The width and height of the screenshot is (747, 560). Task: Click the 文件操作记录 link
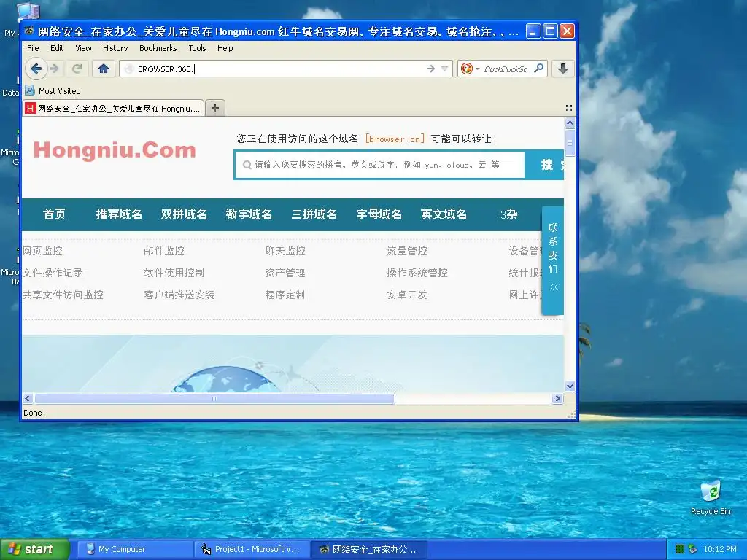(x=53, y=273)
